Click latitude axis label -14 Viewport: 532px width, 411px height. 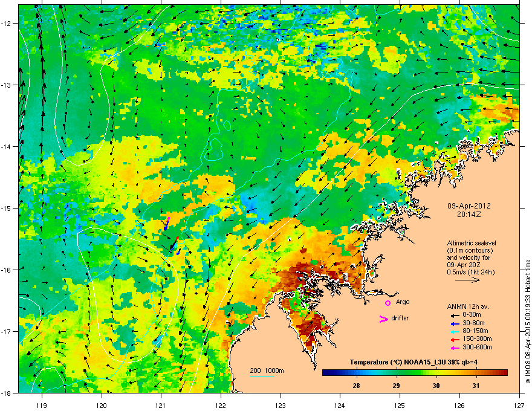(7, 147)
